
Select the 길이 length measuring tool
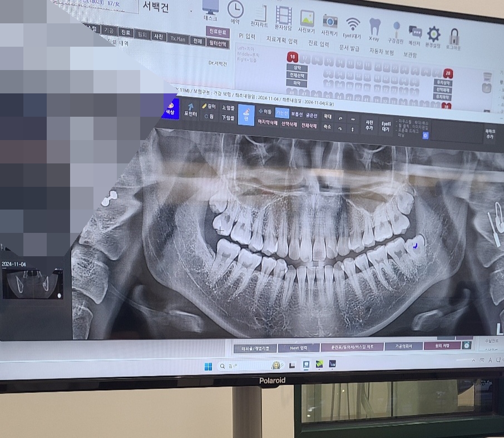tap(209, 106)
